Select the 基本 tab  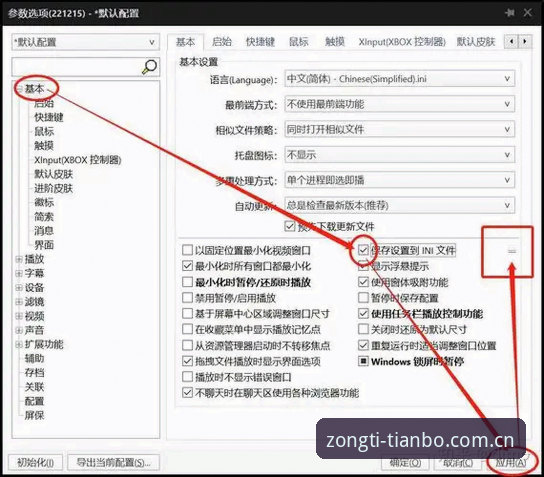[x=185, y=42]
